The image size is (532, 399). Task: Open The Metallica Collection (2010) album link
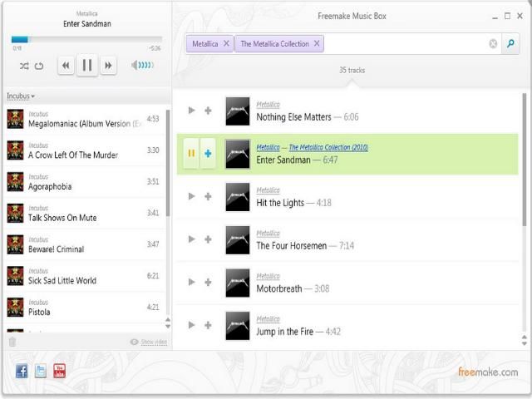(328, 147)
